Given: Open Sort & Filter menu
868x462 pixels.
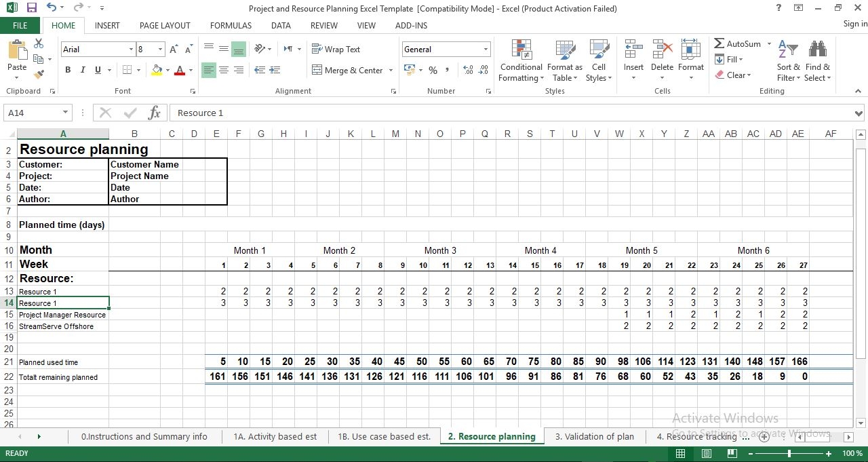Looking at the screenshot, I should pos(788,61).
